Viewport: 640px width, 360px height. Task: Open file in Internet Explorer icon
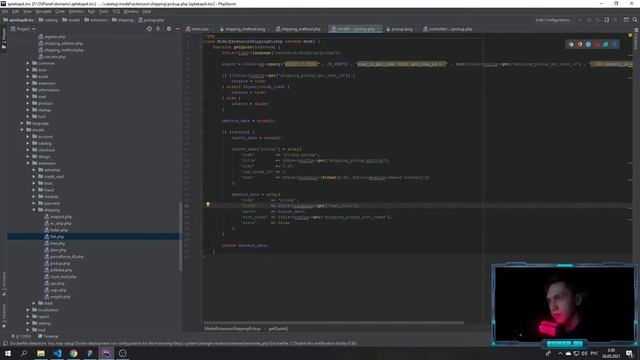(606, 44)
